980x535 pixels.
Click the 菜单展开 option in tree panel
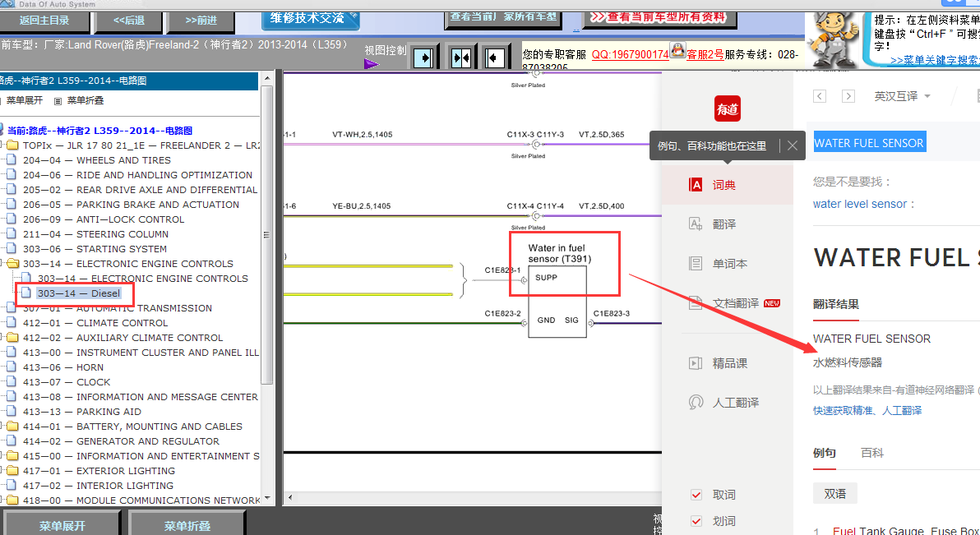pyautogui.click(x=25, y=100)
